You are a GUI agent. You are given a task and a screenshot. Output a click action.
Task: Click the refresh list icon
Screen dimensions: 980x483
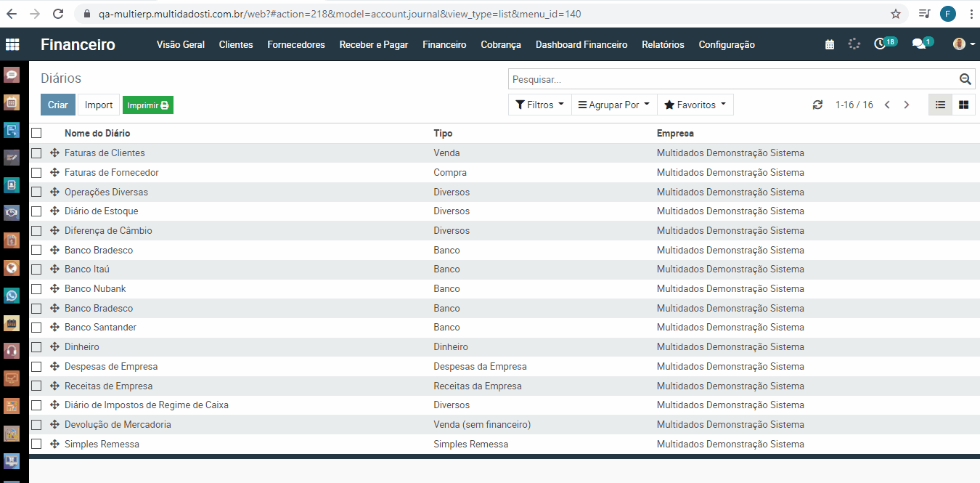pos(817,105)
